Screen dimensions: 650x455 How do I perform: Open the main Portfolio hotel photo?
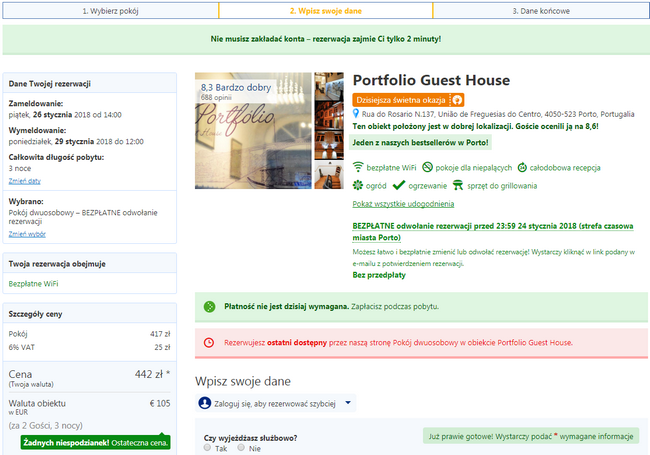pos(253,131)
